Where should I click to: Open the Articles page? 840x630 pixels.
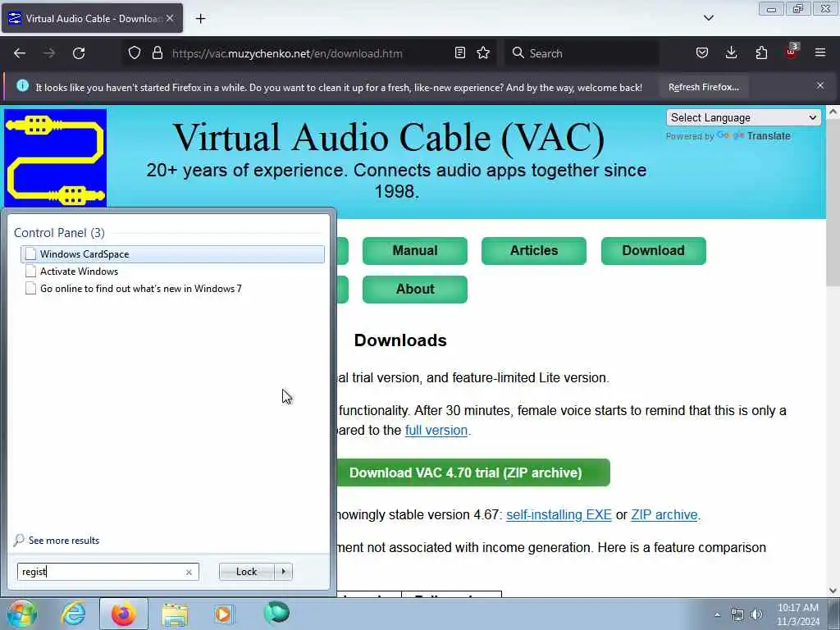click(533, 251)
